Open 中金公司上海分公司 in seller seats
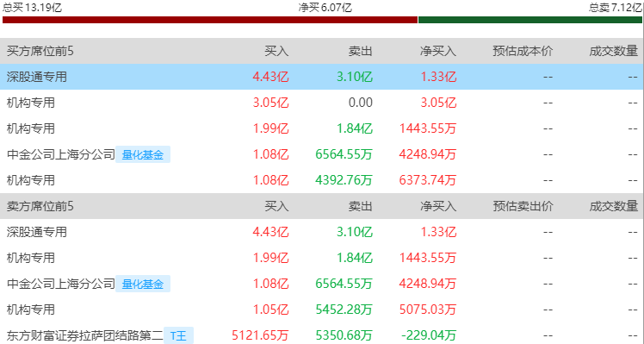The image size is (644, 344). [x=61, y=284]
